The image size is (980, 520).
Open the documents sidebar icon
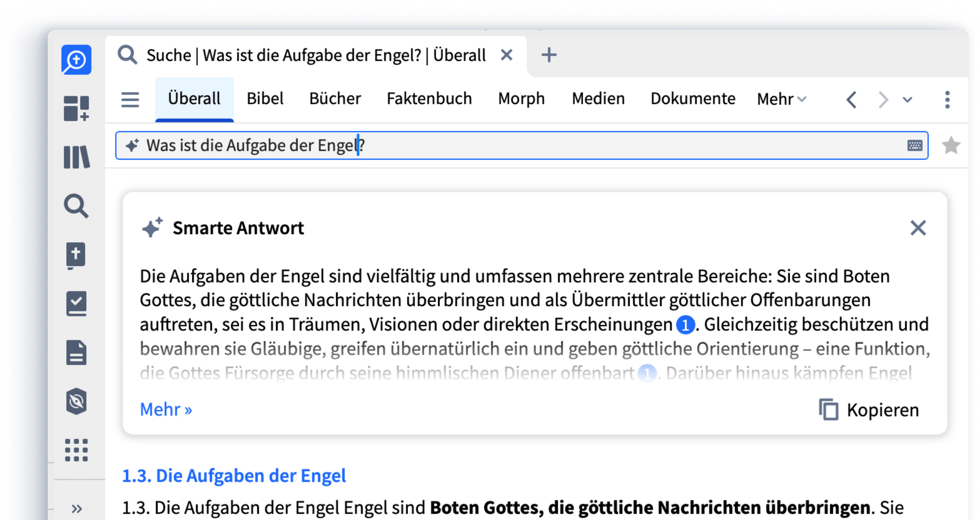click(76, 352)
